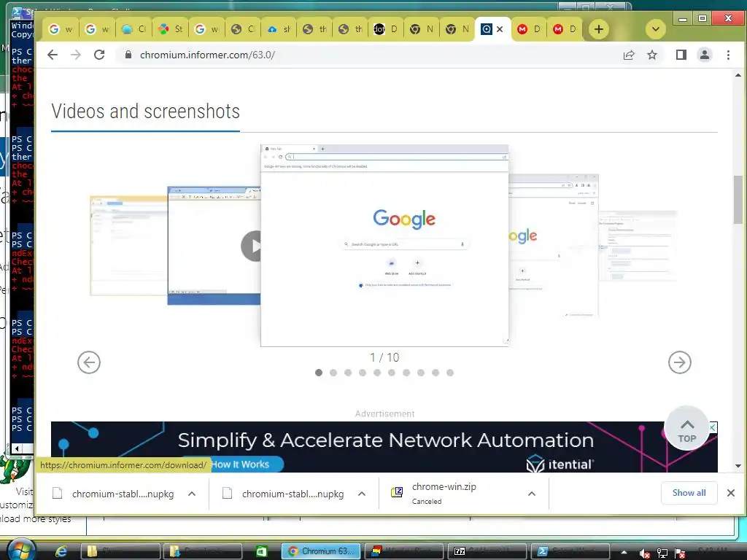
Task: Show hidden system tray icons
Action: (624, 553)
